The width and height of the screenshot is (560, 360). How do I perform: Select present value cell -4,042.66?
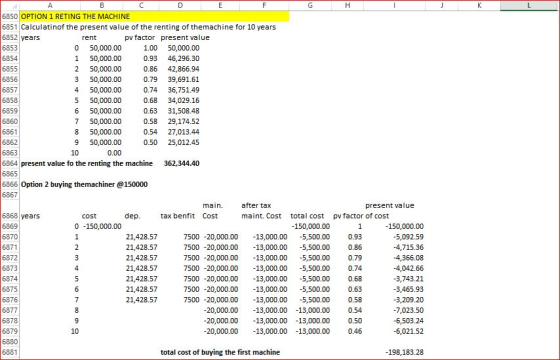click(x=408, y=268)
